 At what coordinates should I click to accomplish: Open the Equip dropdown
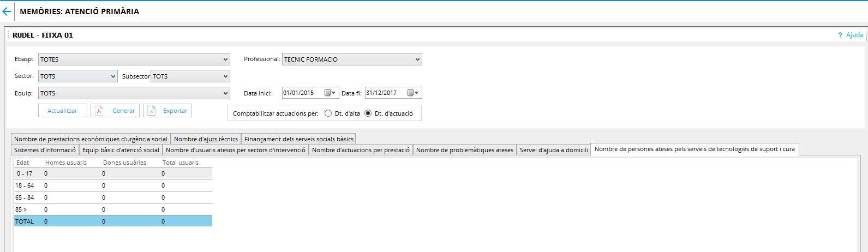(134, 93)
